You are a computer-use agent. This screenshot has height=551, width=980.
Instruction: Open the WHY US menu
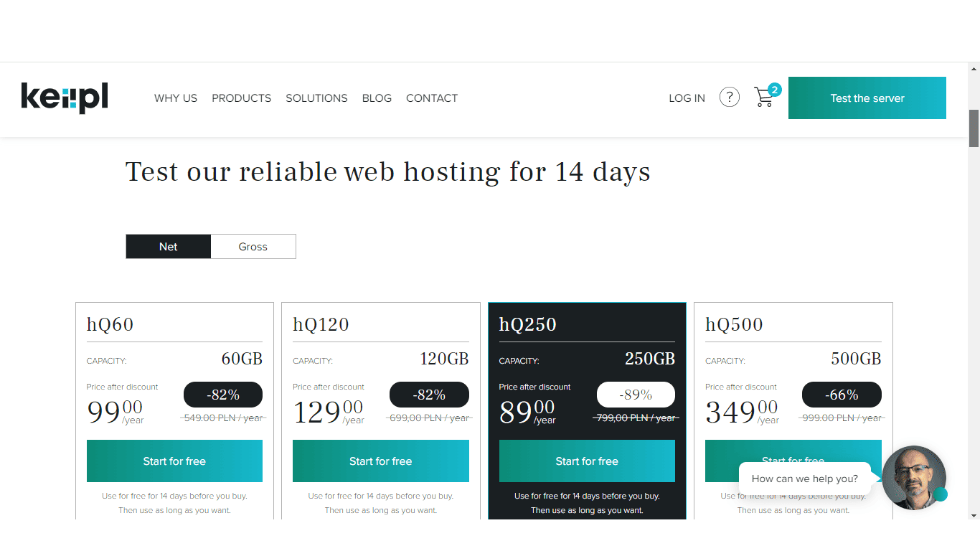click(x=176, y=98)
